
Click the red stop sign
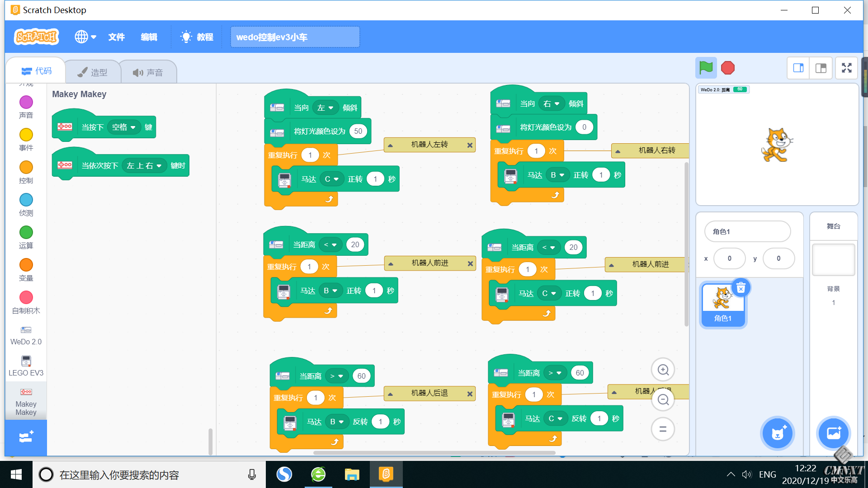(x=728, y=68)
